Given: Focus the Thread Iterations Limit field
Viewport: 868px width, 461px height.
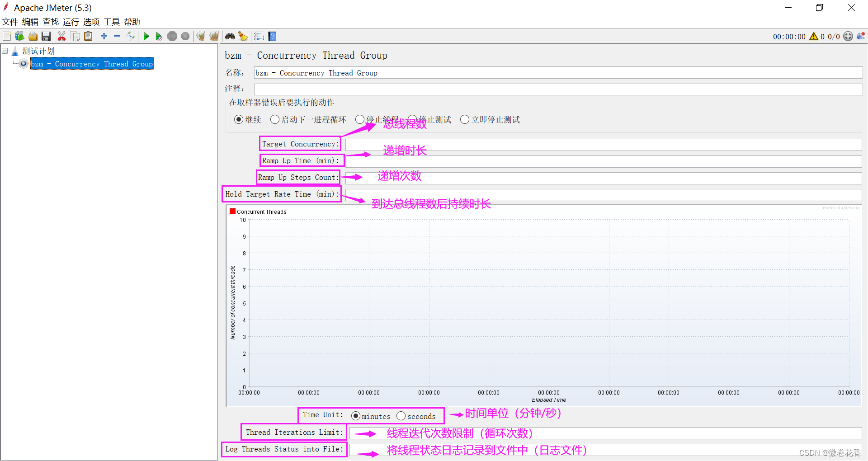Looking at the screenshot, I should tap(606, 433).
